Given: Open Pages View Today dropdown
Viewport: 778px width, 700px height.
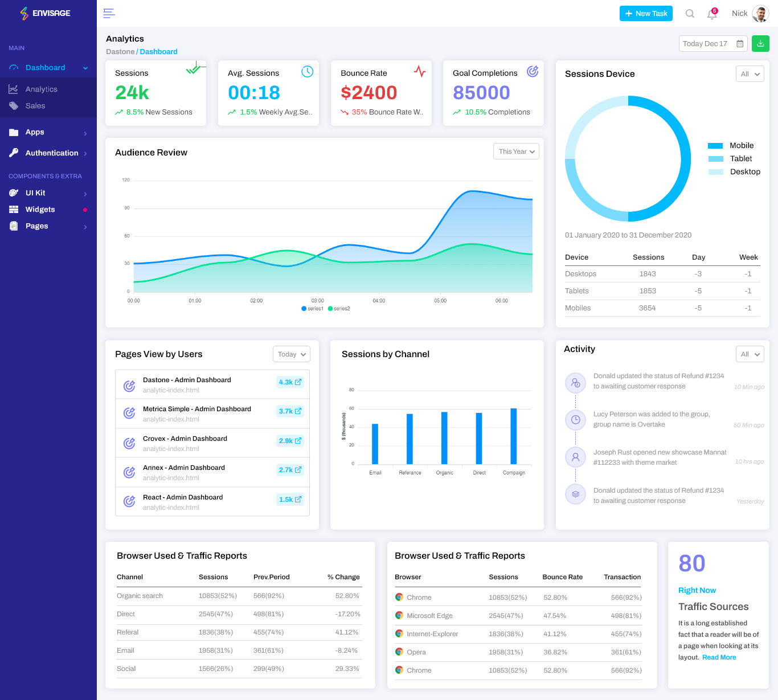Looking at the screenshot, I should 292,354.
